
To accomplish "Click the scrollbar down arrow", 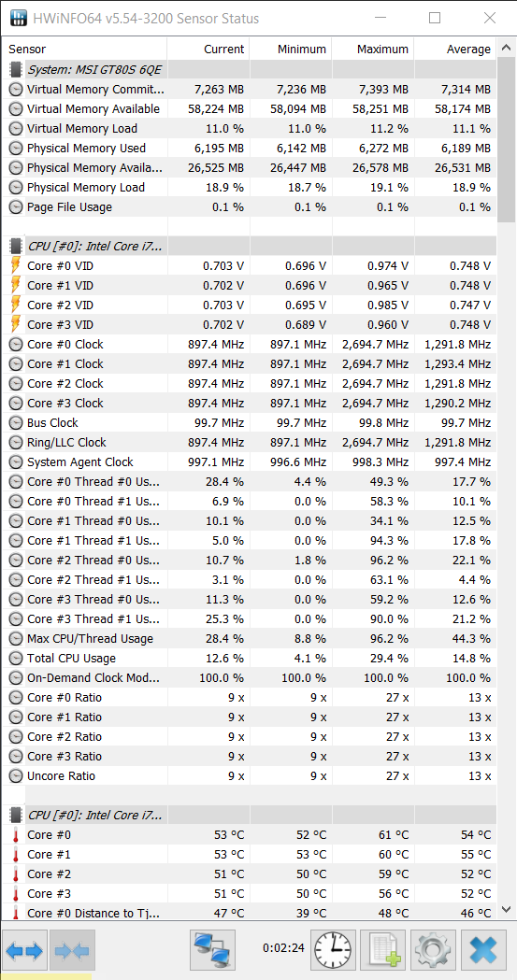I will click(507, 909).
